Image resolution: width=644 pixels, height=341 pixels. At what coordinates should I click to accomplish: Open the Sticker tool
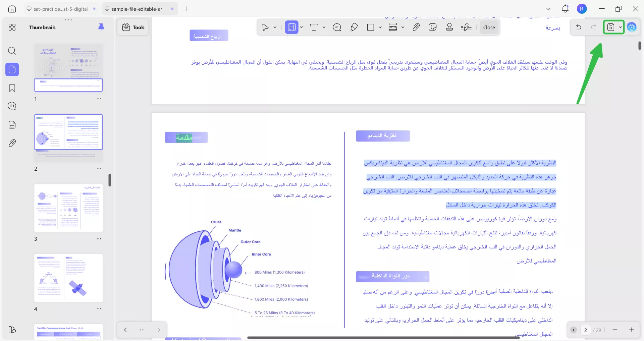click(433, 27)
